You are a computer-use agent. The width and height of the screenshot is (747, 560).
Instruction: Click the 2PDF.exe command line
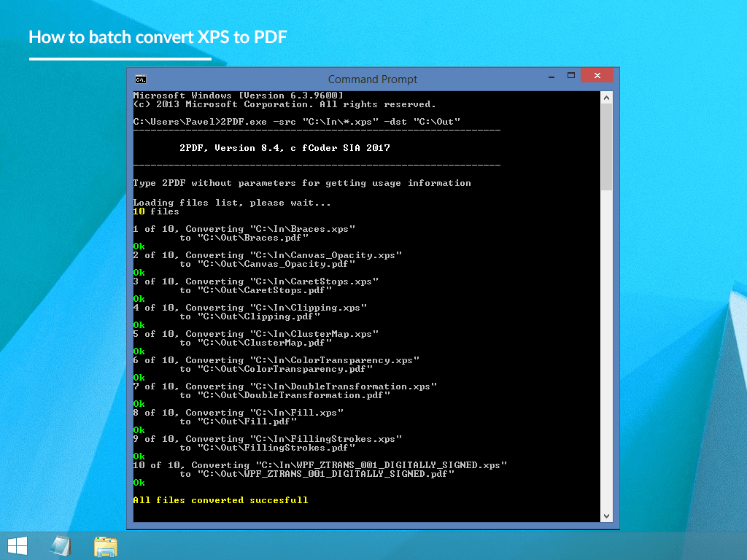(x=297, y=122)
